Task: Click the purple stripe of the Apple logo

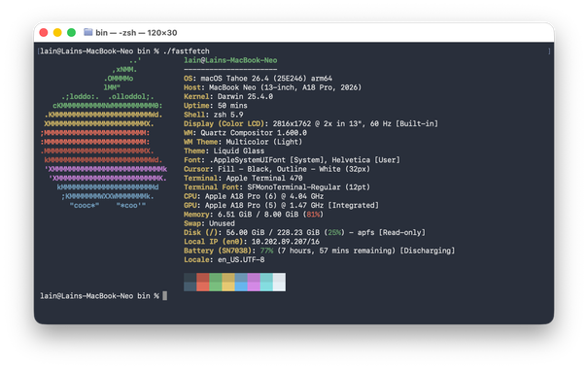Action: pos(107,174)
